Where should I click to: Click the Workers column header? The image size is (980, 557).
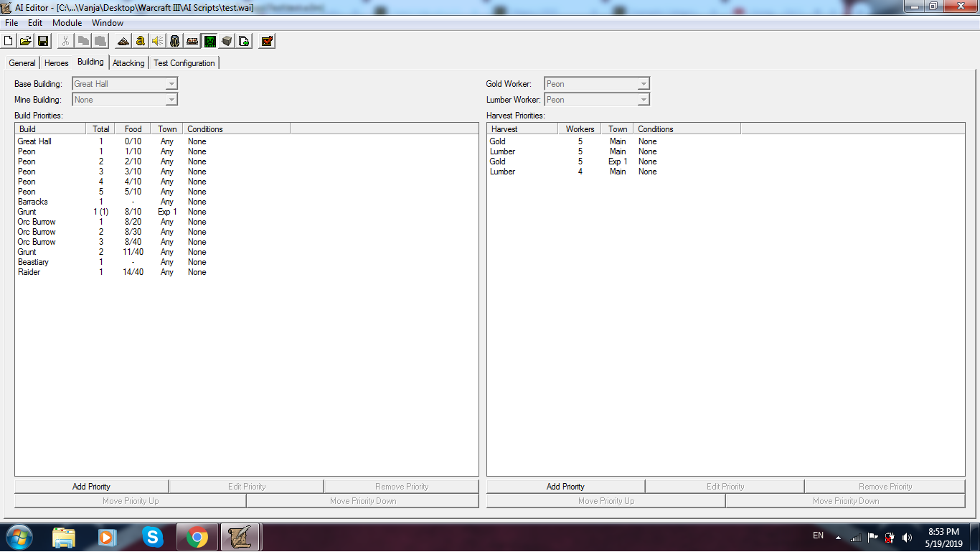[580, 129]
